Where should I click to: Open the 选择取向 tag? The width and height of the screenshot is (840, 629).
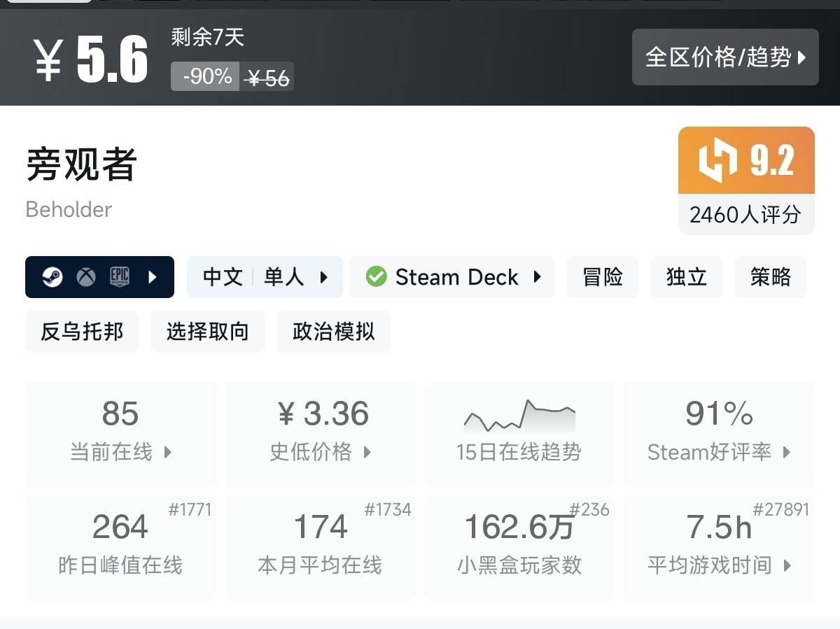click(208, 332)
